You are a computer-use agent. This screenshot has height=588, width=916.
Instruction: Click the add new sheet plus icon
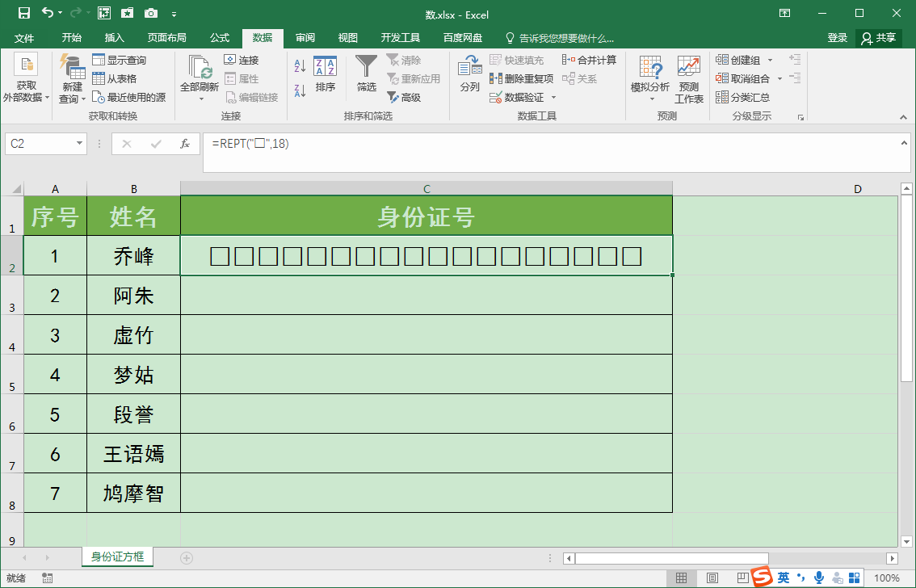[187, 558]
